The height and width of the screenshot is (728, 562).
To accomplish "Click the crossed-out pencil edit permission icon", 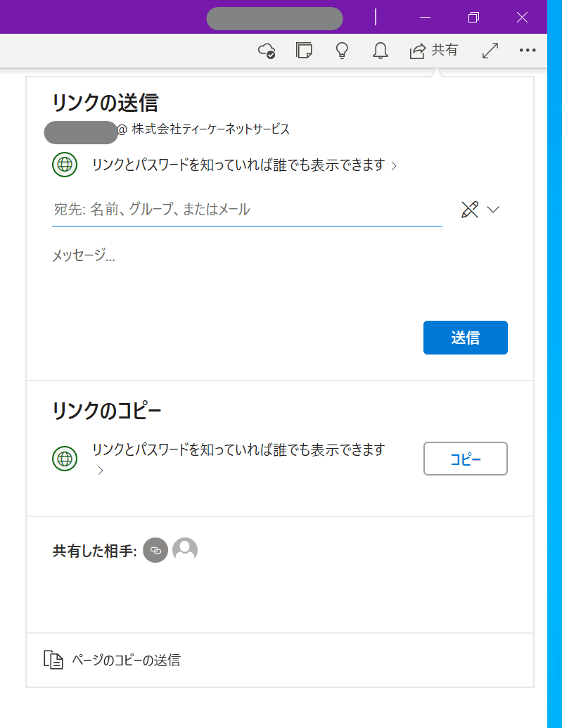I will click(470, 209).
